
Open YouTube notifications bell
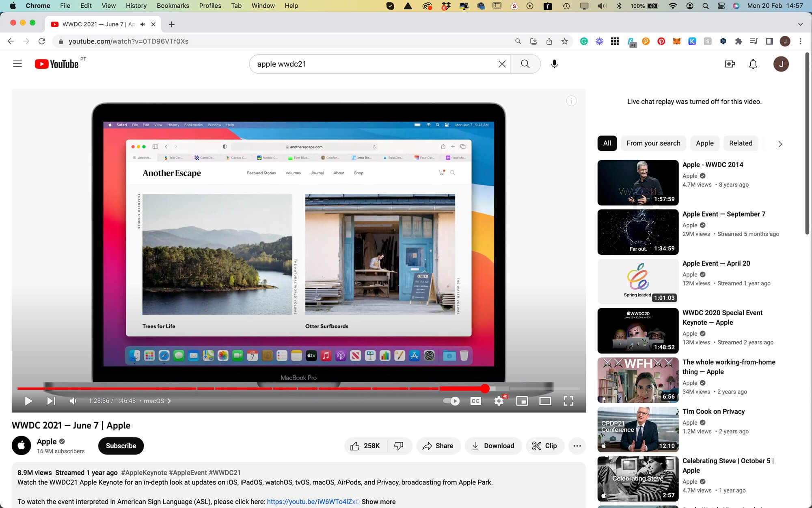(x=753, y=64)
